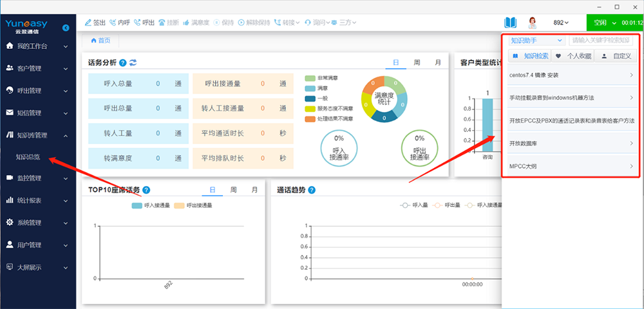Open article 手动挂载录音到windowns机器方法
The image size is (644, 309).
[x=573, y=98]
